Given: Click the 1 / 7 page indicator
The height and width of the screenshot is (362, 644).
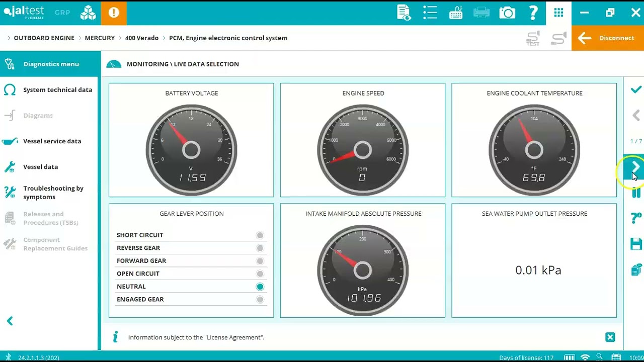Looking at the screenshot, I should click(x=636, y=141).
